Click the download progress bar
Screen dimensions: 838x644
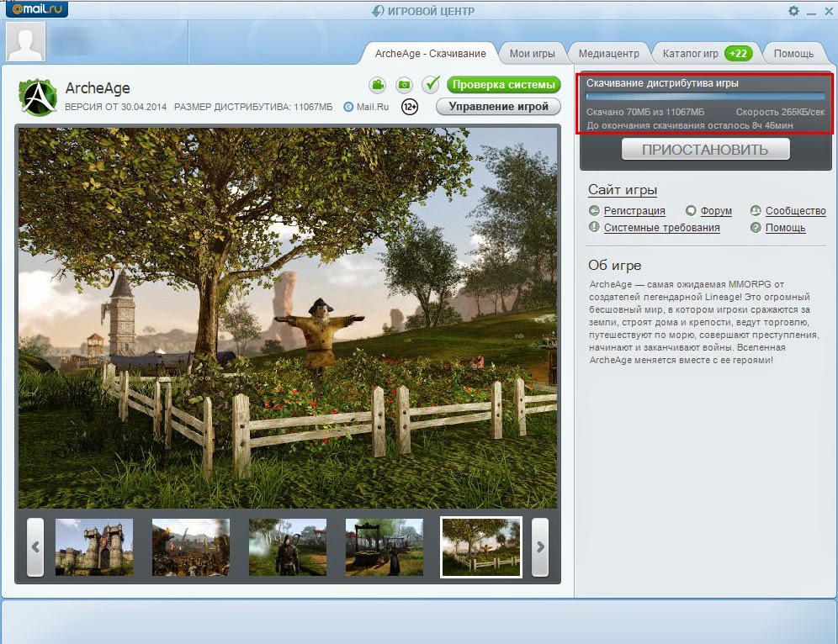pyautogui.click(x=705, y=97)
